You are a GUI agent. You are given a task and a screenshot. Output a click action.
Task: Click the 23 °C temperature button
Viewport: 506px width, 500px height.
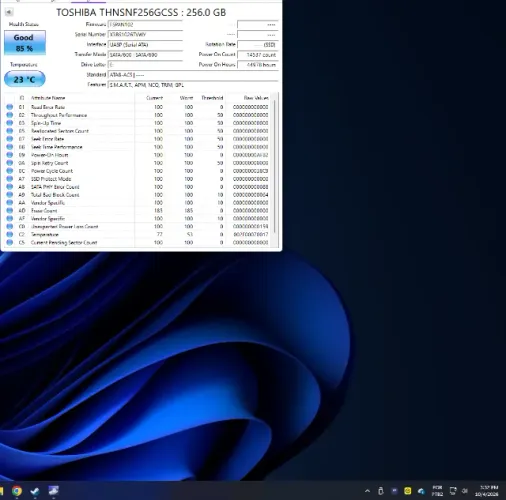tap(25, 79)
